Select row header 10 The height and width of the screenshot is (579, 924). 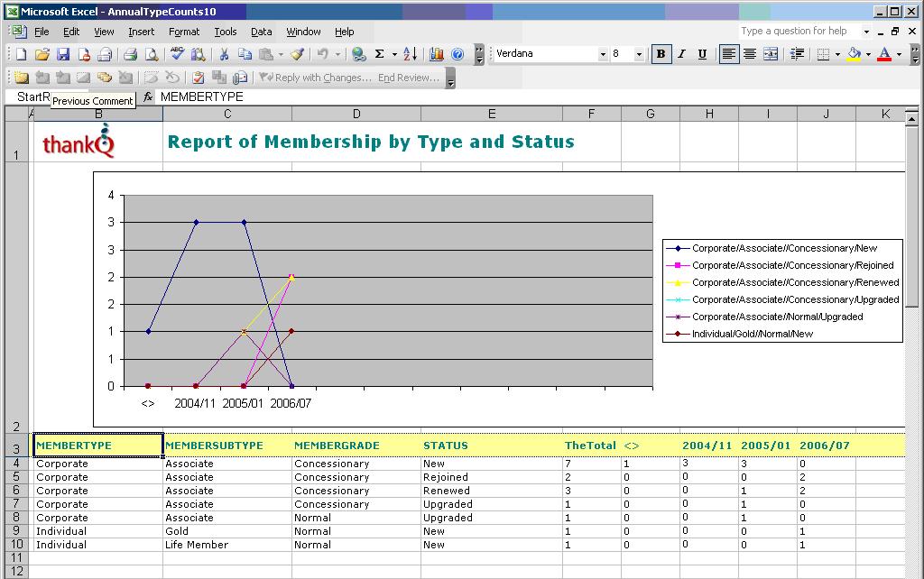[16, 544]
